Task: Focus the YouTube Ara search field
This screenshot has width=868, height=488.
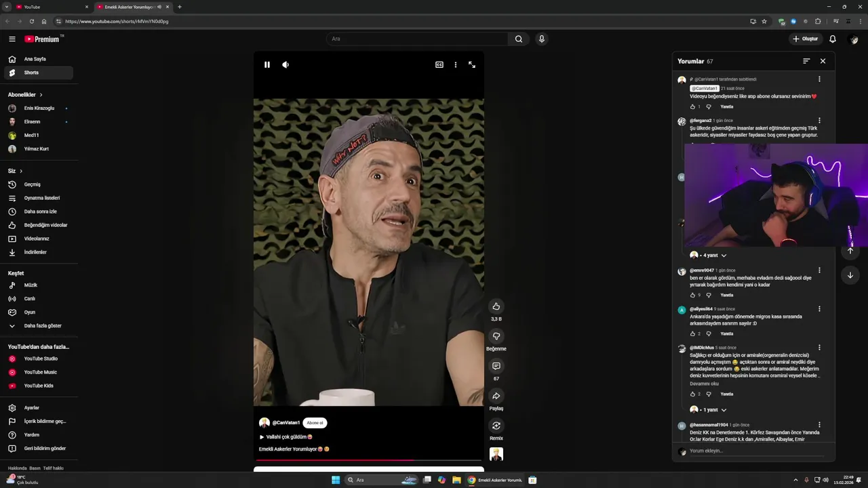Action: 418,39
